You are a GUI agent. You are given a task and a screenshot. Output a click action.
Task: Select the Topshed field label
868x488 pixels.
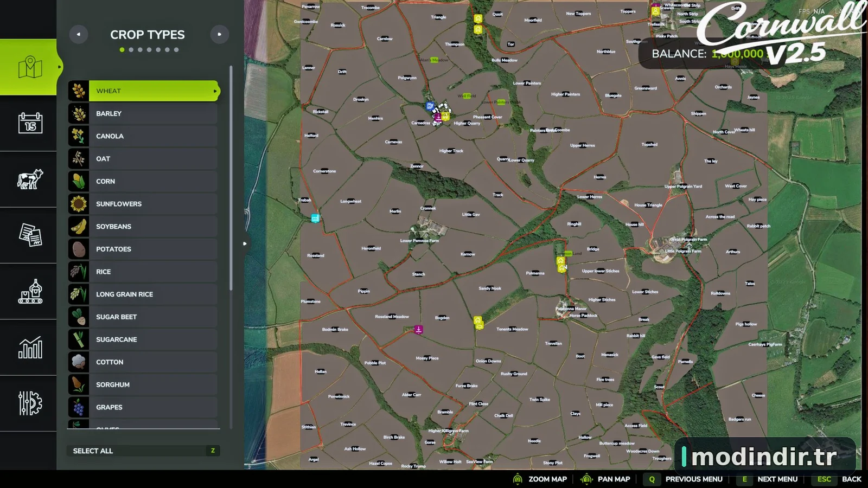pyautogui.click(x=649, y=144)
